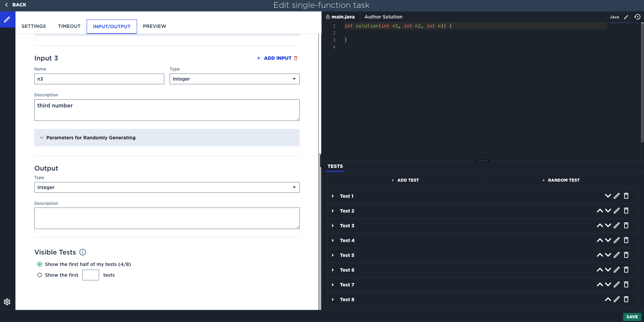The height and width of the screenshot is (322, 644).
Task: Edit the Java language with pencil icon
Action: [626, 17]
